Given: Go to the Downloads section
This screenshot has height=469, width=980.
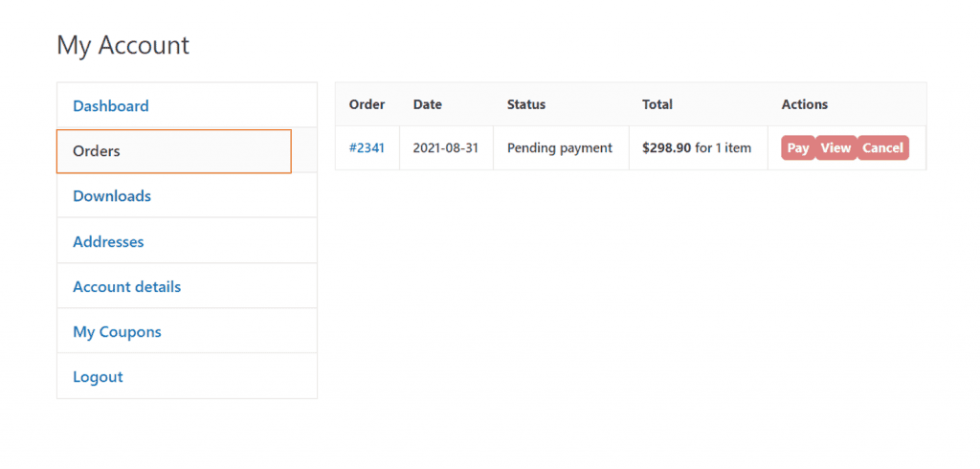Looking at the screenshot, I should click(x=112, y=196).
